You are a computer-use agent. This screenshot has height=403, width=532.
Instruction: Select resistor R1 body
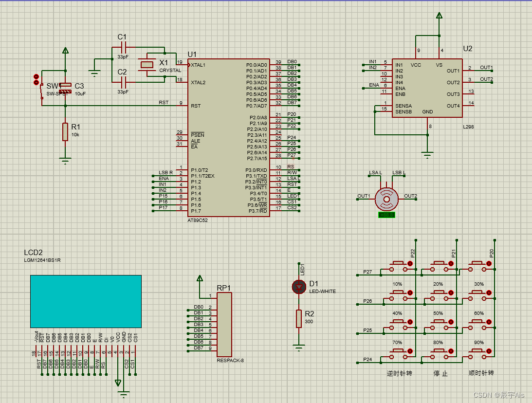65,131
